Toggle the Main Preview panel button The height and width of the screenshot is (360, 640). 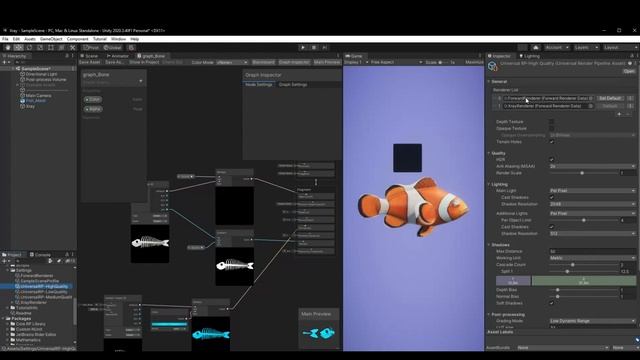click(327, 62)
